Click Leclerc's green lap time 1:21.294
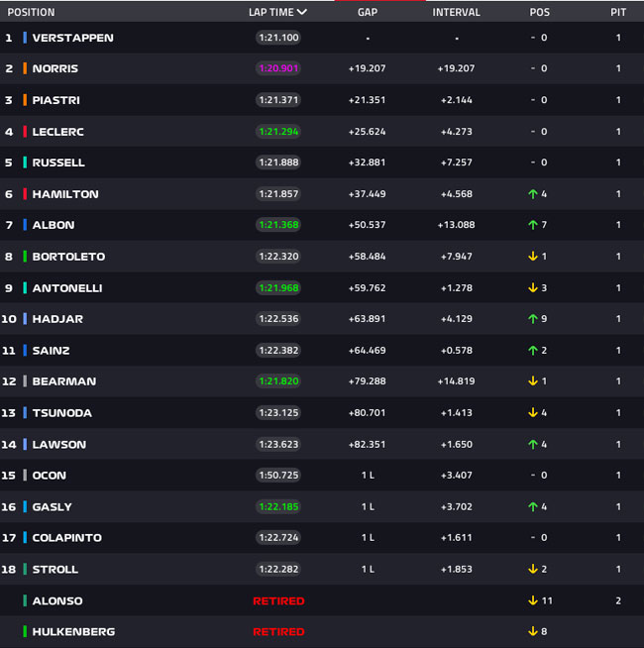Image resolution: width=644 pixels, height=648 pixels. 278,132
